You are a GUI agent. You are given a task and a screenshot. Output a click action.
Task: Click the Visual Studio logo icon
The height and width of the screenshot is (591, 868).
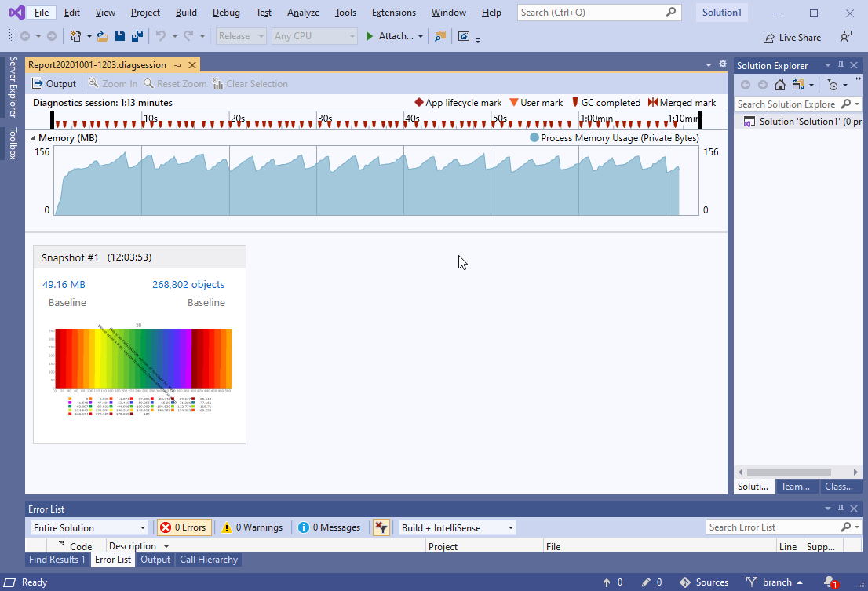[x=17, y=13]
